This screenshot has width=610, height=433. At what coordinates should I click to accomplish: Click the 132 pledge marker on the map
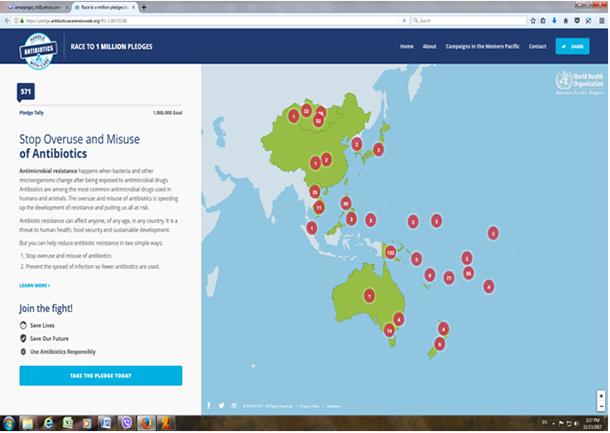(x=391, y=253)
